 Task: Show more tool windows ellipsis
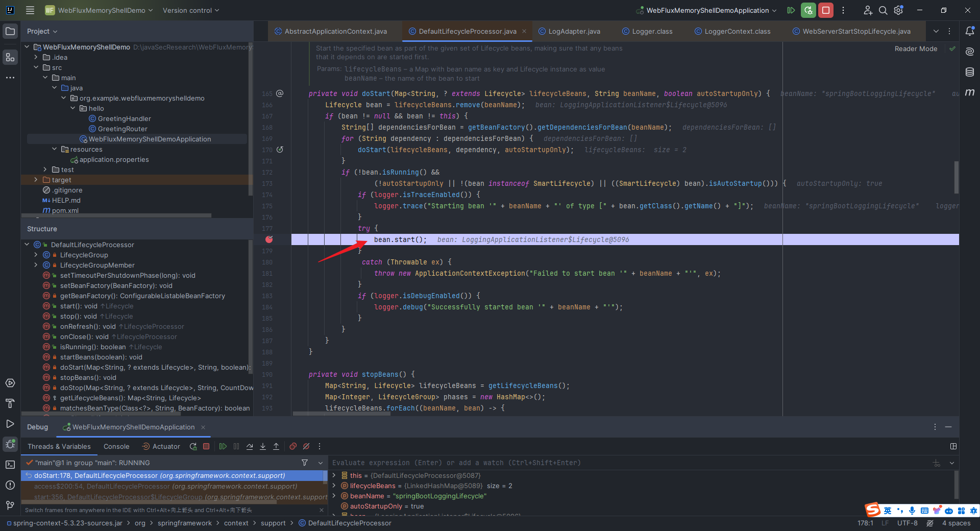pos(10,78)
